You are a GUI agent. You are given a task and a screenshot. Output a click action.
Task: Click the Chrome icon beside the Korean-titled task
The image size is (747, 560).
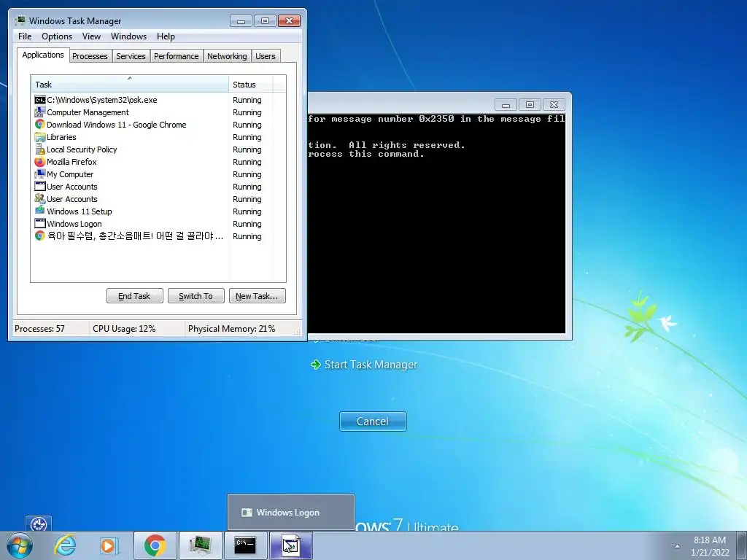click(x=40, y=236)
